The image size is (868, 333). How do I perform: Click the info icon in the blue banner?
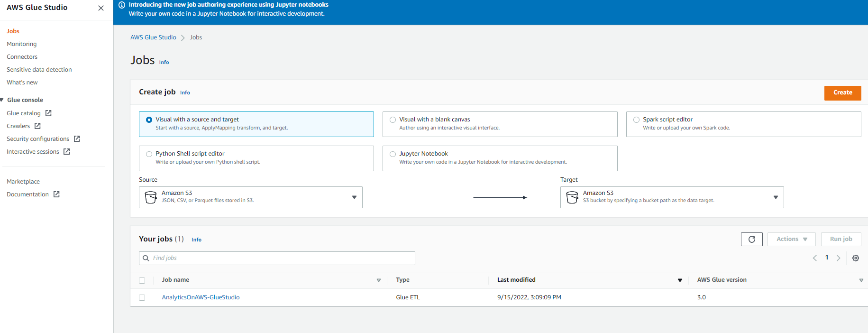(x=122, y=5)
